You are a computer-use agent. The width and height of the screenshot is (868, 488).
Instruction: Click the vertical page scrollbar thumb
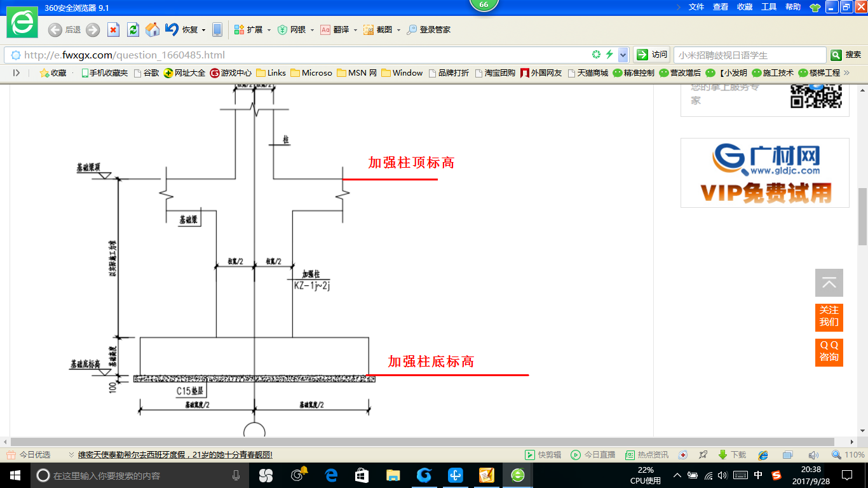tap(862, 217)
